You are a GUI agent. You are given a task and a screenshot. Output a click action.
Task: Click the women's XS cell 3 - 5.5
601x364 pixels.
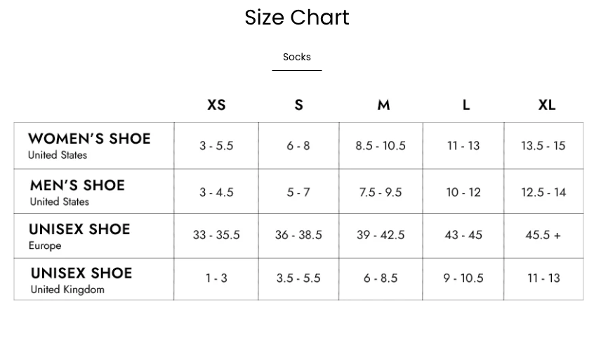pyautogui.click(x=216, y=146)
